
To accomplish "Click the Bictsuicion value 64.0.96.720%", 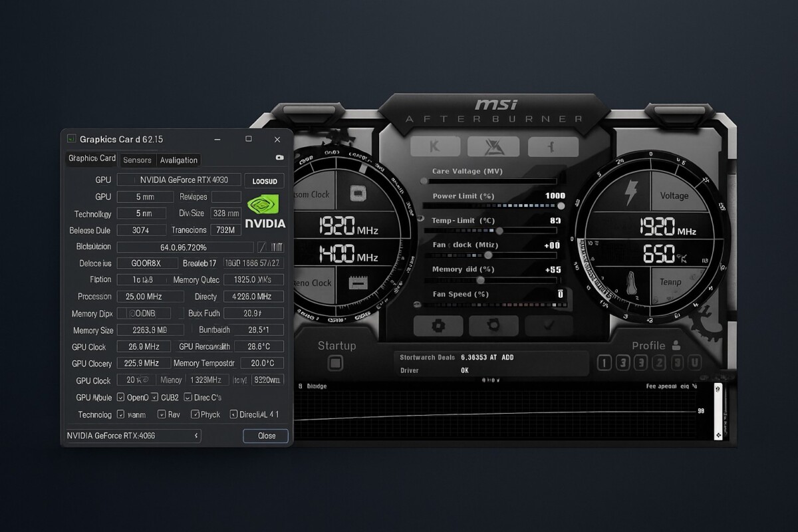I will pyautogui.click(x=184, y=247).
